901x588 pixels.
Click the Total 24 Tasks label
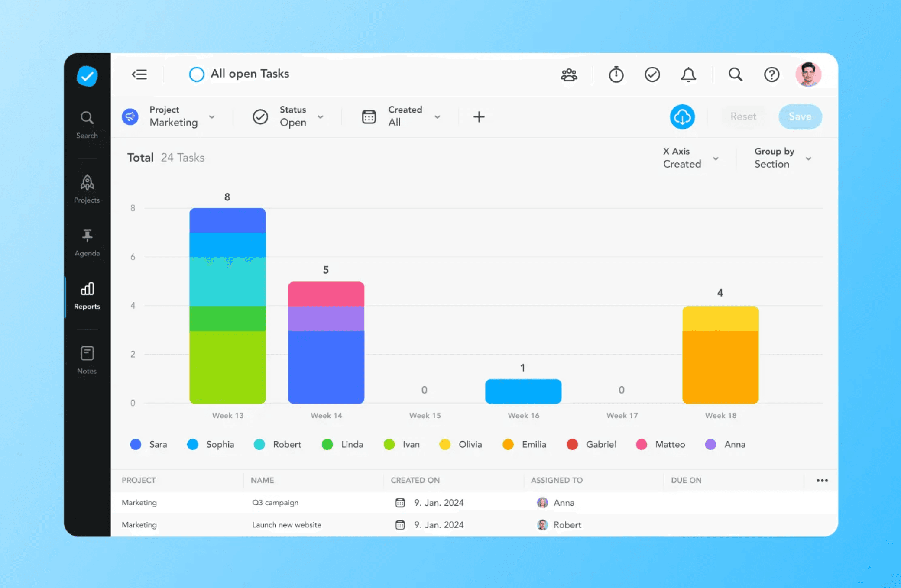pyautogui.click(x=165, y=158)
